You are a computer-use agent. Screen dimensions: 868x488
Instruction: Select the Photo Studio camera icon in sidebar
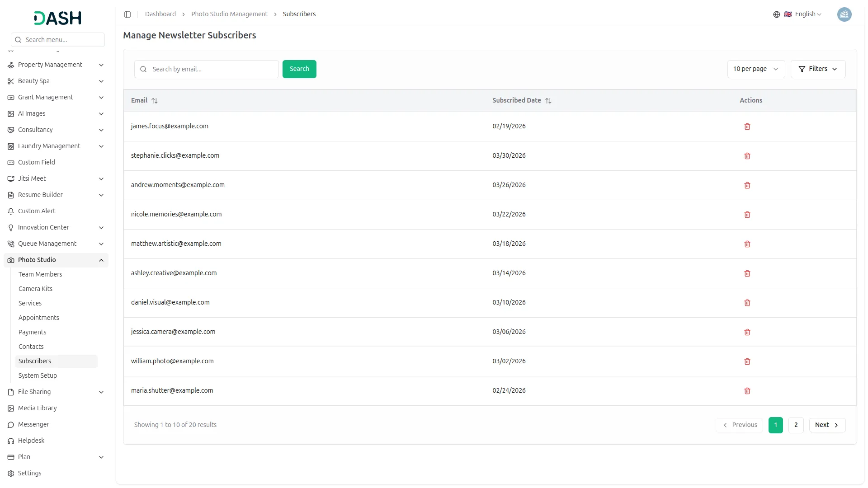click(x=10, y=260)
